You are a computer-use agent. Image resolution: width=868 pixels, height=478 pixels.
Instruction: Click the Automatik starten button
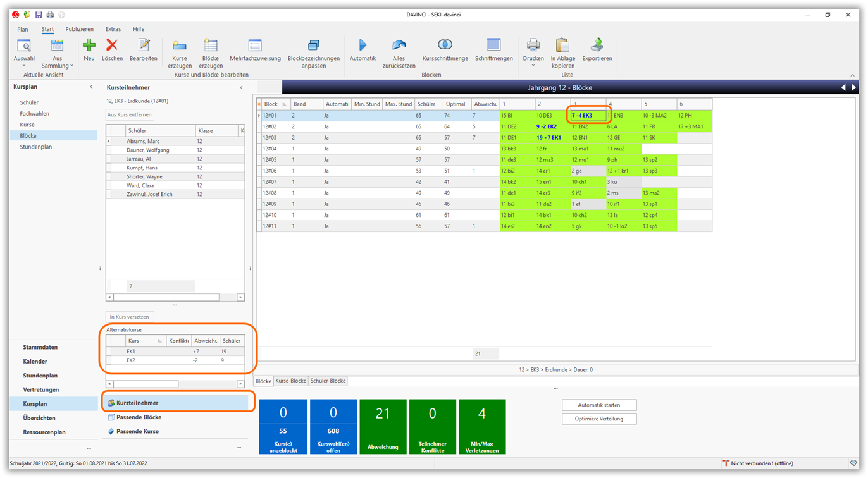[598, 405]
